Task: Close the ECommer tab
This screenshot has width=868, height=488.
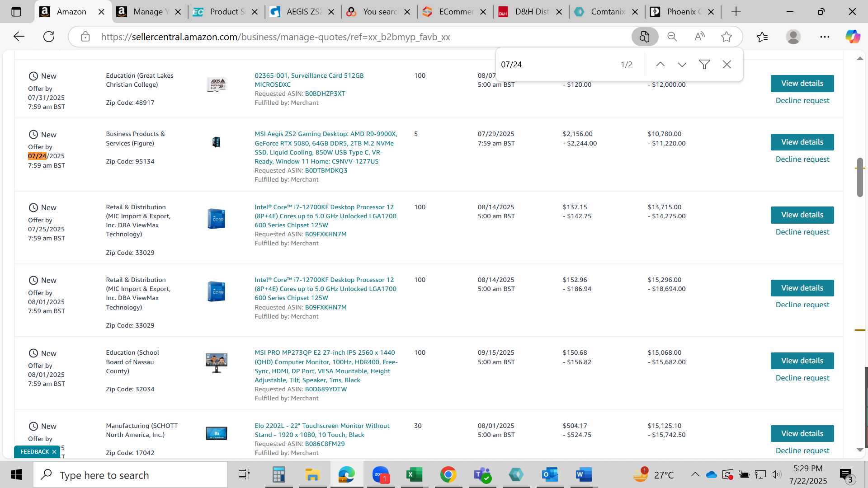Action: pos(483,12)
